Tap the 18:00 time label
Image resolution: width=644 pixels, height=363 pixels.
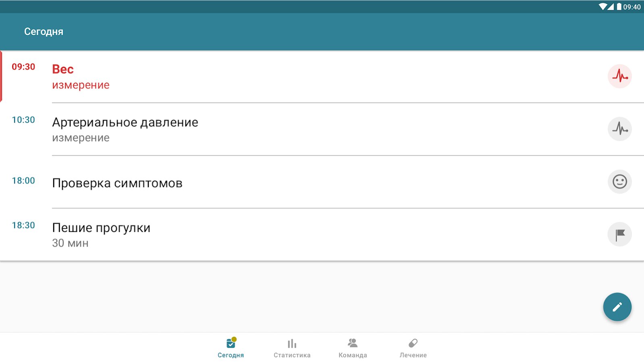click(x=23, y=181)
